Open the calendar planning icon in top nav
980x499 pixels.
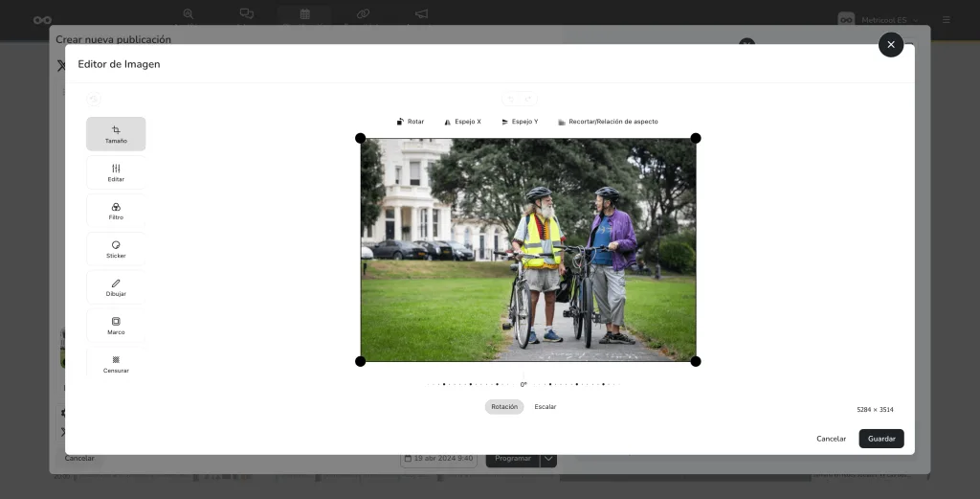[x=304, y=13]
